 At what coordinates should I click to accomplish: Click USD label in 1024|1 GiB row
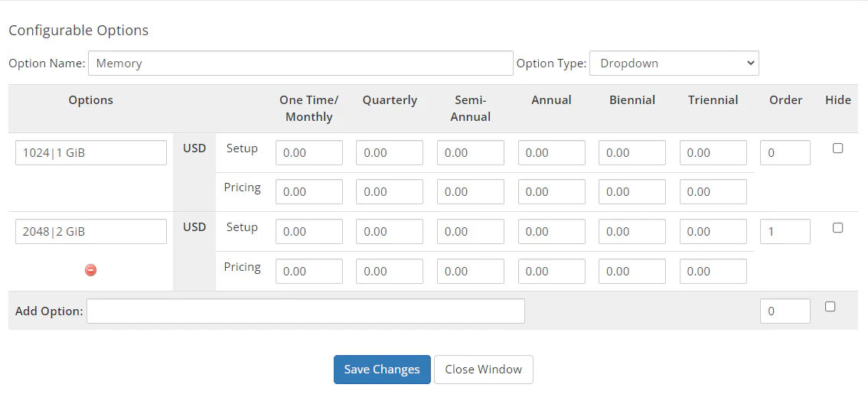click(x=194, y=148)
